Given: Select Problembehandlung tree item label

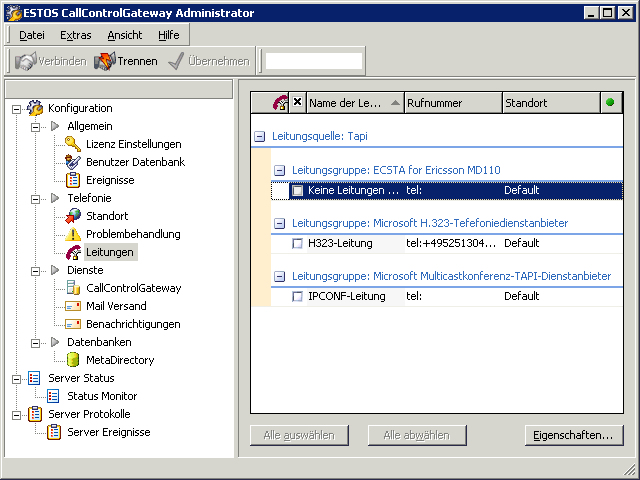Looking at the screenshot, I should [x=133, y=234].
